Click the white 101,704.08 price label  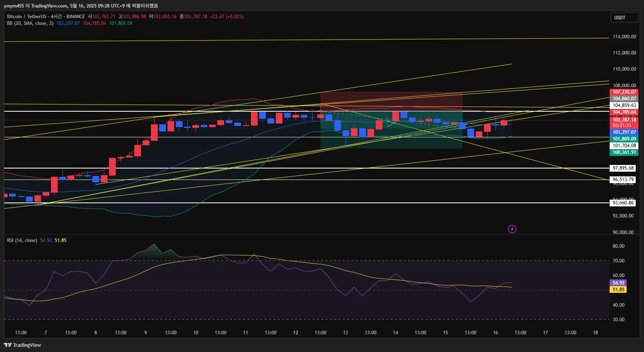(x=624, y=146)
